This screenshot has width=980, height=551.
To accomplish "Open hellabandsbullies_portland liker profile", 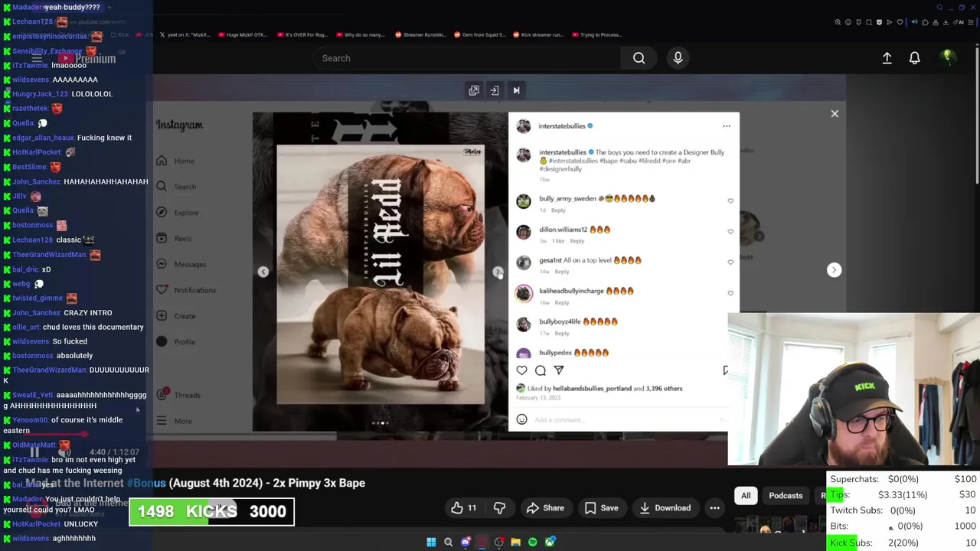I will pos(592,389).
